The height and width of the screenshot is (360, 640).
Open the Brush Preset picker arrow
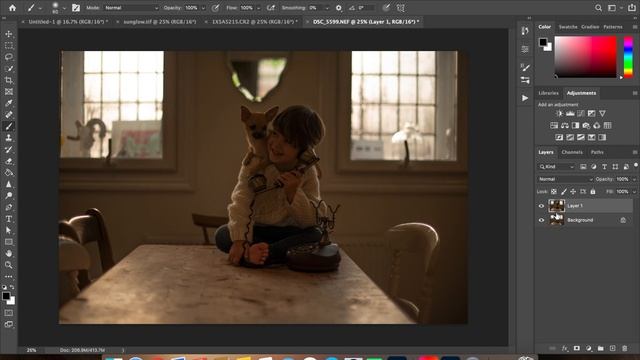pos(64,8)
